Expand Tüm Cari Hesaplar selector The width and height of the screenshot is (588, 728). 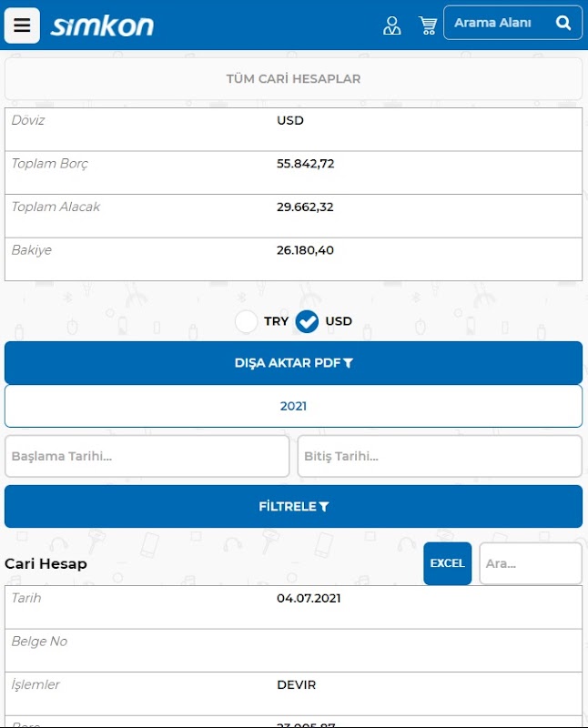(x=293, y=79)
